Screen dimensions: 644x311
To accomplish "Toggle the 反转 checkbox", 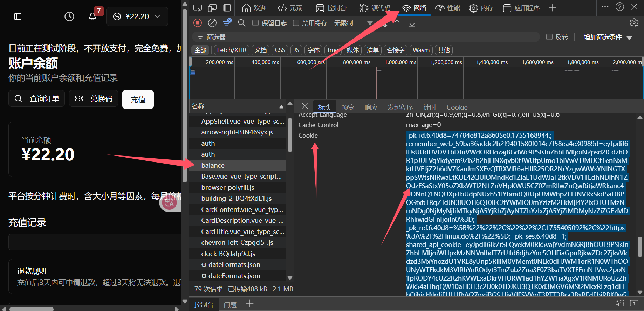I will (x=549, y=37).
